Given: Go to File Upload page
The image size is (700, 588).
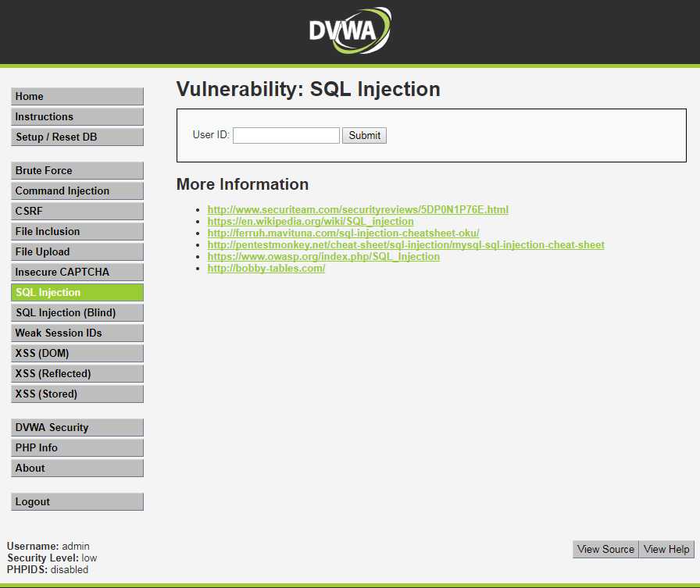Looking at the screenshot, I should click(77, 251).
